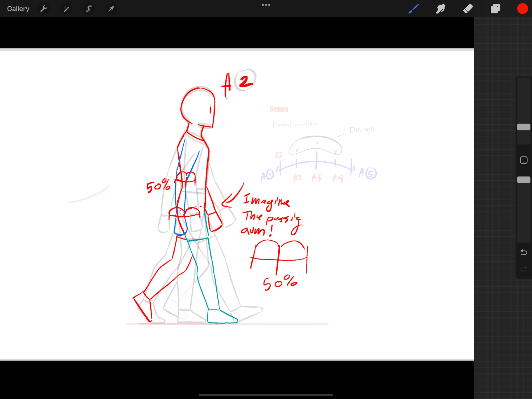This screenshot has height=399, width=532.
Task: Select the Brush tool
Action: click(414, 9)
